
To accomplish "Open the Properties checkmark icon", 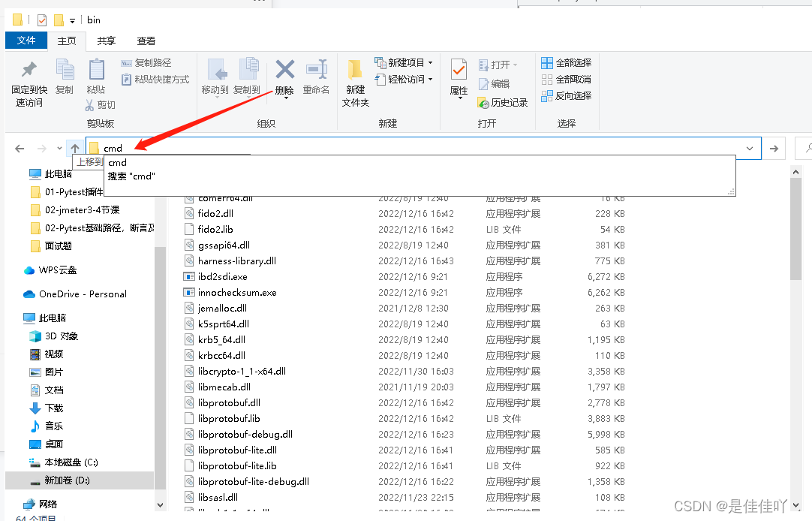I will tap(459, 69).
